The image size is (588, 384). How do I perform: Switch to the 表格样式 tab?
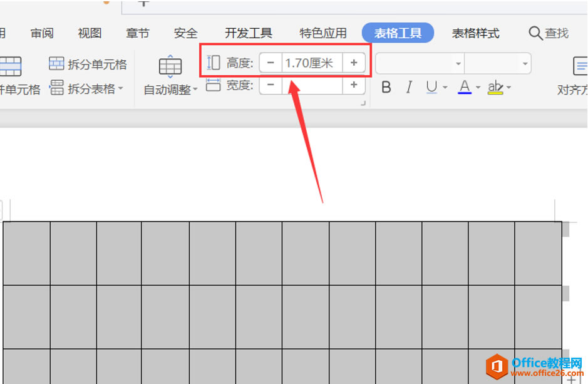[475, 33]
